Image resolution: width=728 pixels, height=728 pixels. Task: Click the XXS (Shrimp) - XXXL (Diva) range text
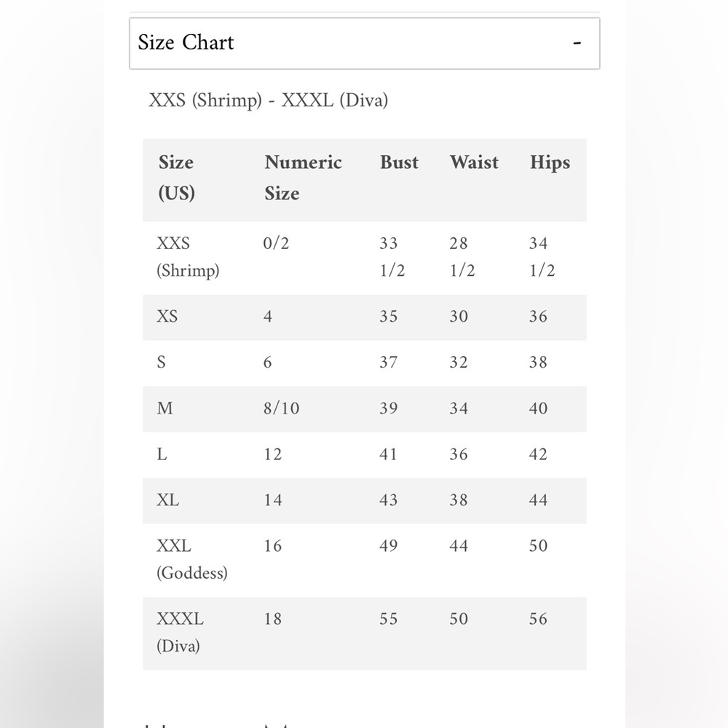268,100
